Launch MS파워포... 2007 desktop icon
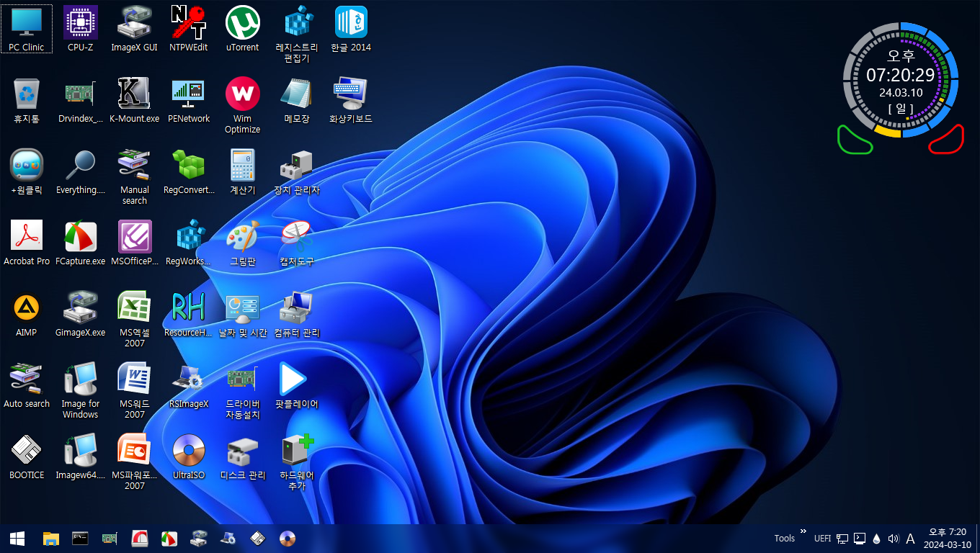 135,462
